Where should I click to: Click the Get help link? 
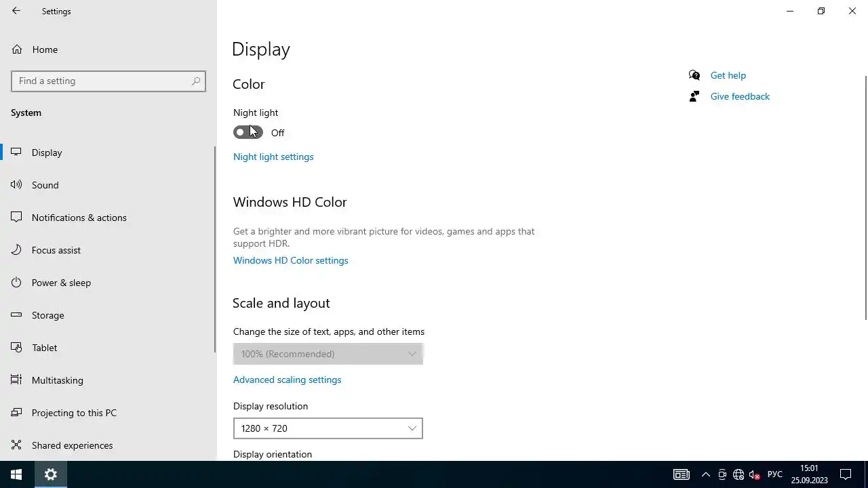[728, 75]
